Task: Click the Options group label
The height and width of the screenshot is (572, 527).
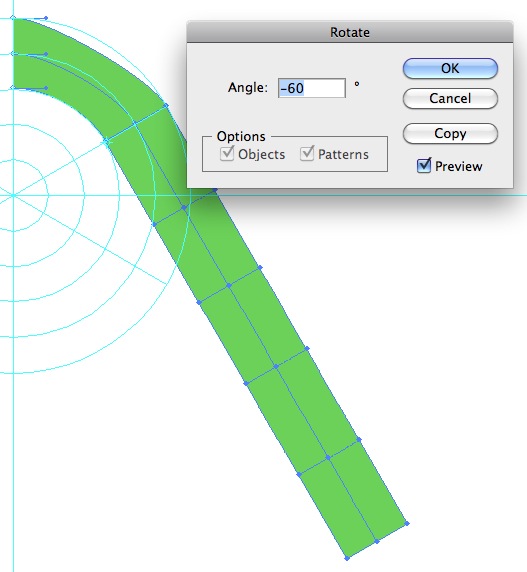Action: coord(241,136)
